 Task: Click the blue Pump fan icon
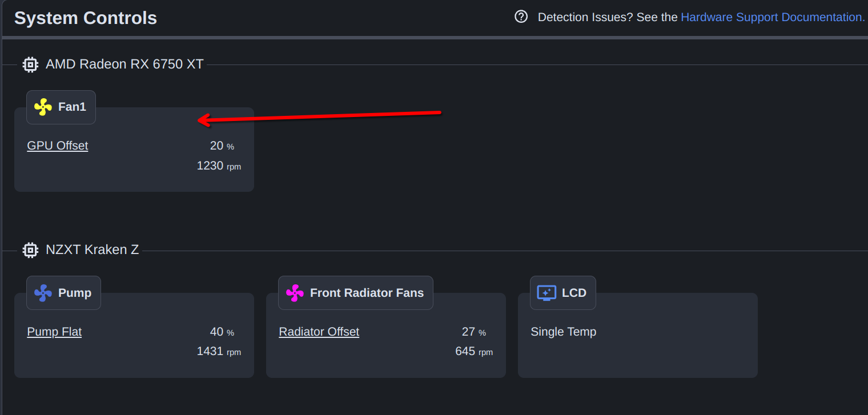[x=43, y=293]
